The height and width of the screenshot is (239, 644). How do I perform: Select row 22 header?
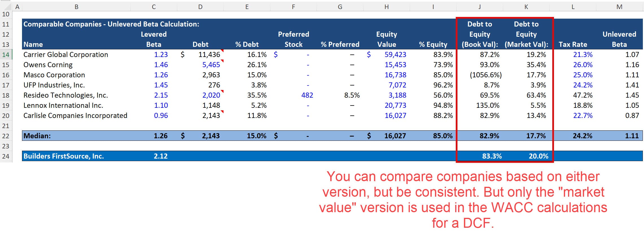(x=6, y=136)
